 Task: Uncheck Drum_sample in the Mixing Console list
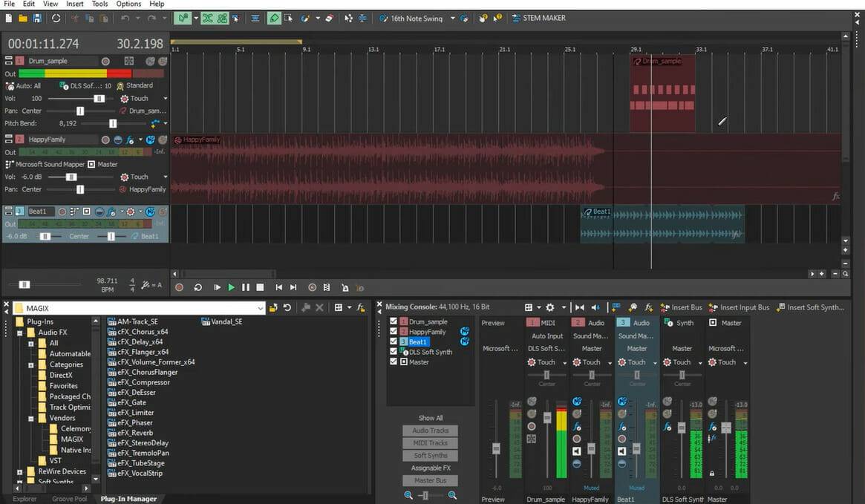(394, 321)
